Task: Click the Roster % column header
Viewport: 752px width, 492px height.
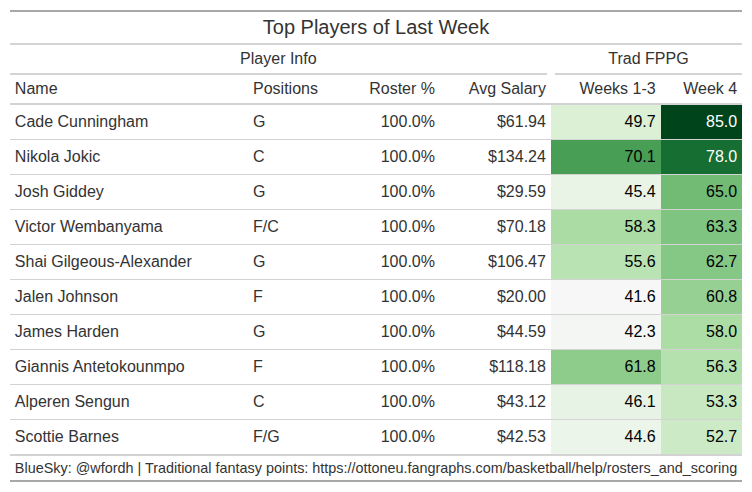Action: 402,89
